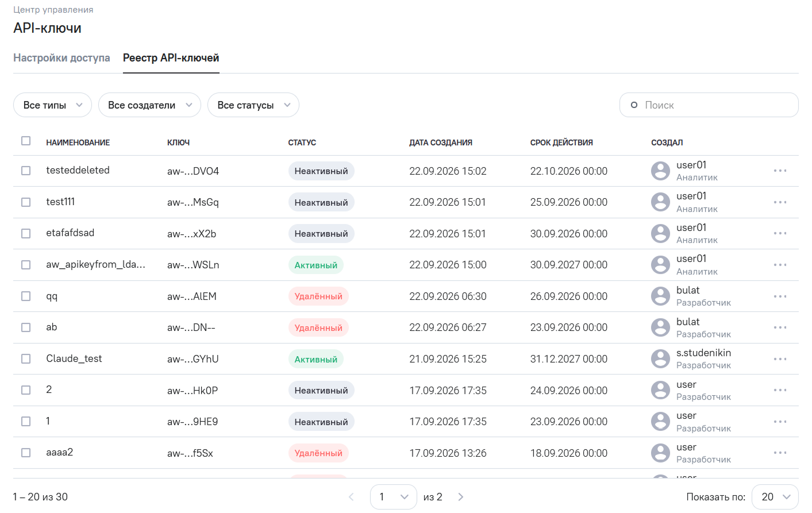Open actions menu for aaaa2 key
Viewport: 812px width, 513px height.
click(780, 453)
